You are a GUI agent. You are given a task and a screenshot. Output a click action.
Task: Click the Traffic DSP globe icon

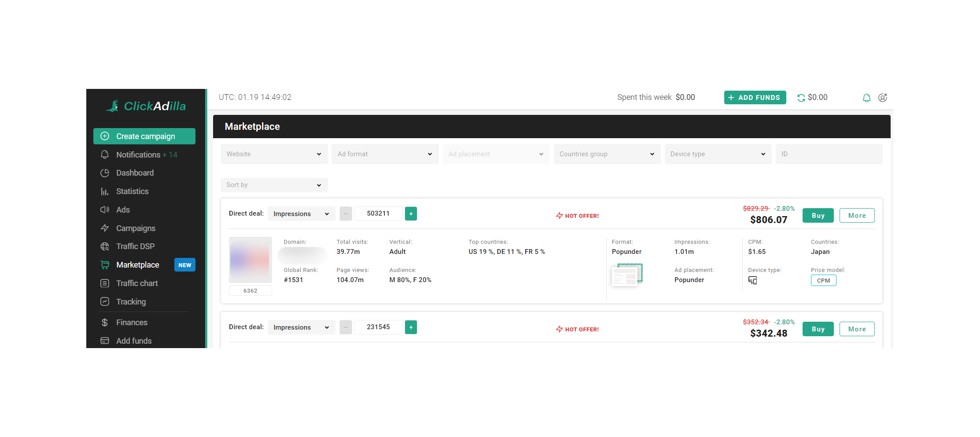105,246
